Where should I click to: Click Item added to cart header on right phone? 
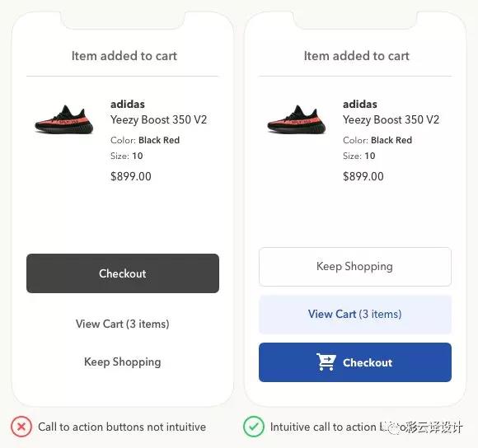click(x=356, y=56)
